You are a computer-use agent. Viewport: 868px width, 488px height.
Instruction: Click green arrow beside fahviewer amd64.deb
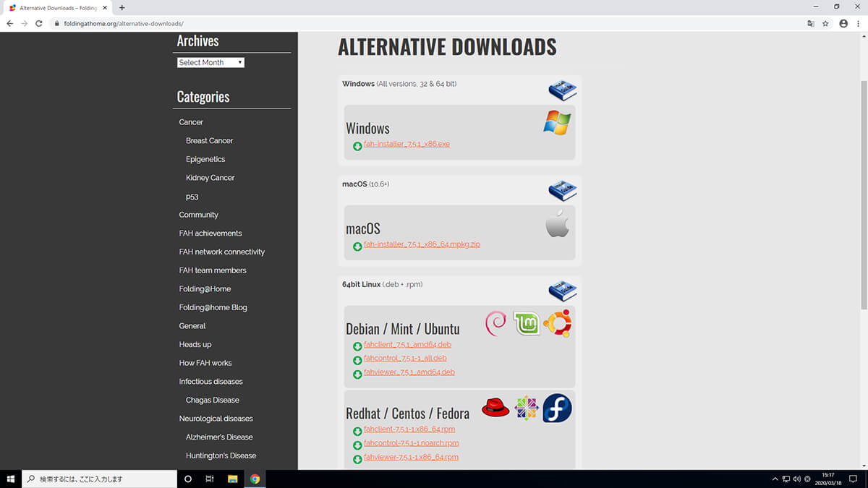(357, 374)
